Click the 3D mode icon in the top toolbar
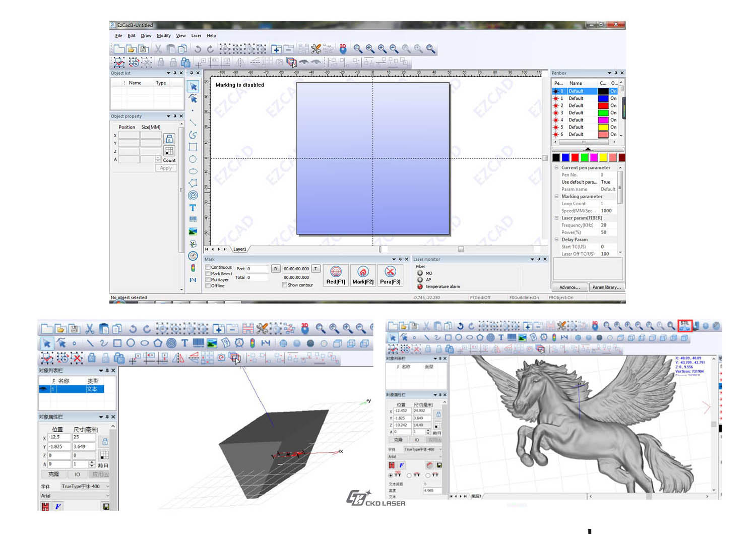Viewport: 756px width, 534px height. [342, 48]
